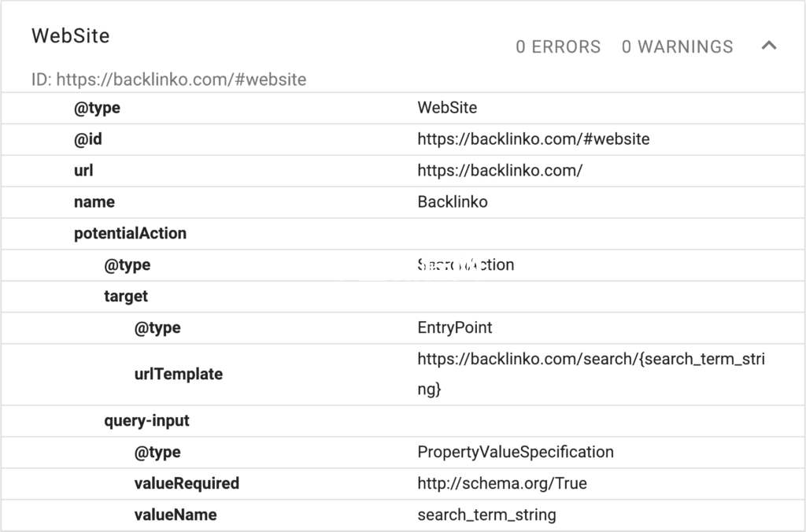This screenshot has width=806, height=532.
Task: Select the valueRequired property label
Action: 187,484
